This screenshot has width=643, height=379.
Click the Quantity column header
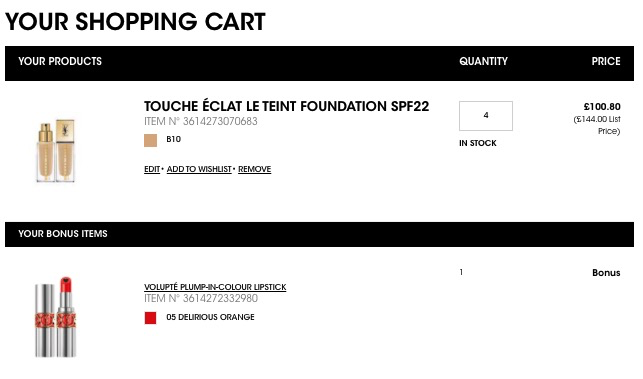483,61
